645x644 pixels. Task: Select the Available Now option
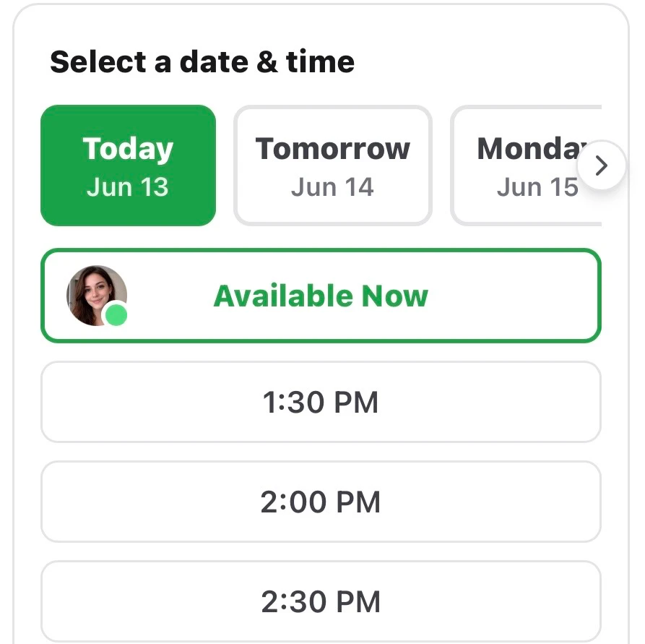(x=321, y=295)
